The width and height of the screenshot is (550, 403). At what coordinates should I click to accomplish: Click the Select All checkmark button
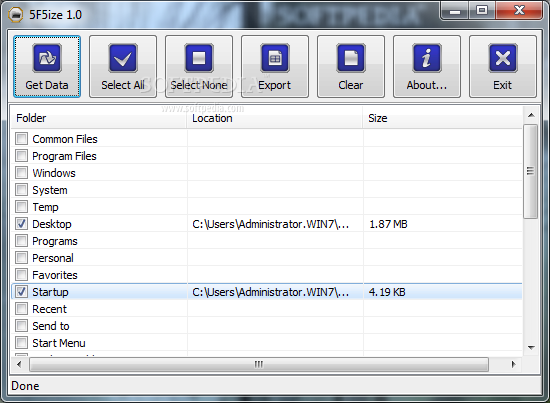123,66
